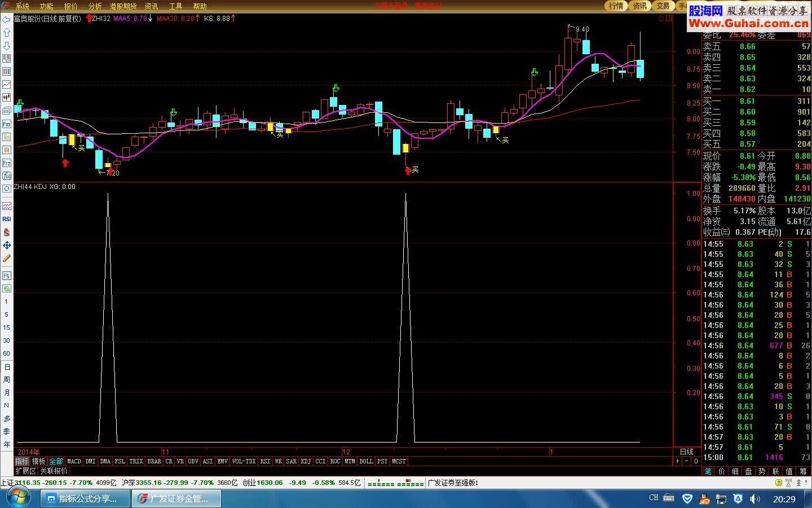Viewport: 812px width, 508px height.
Task: Select the RSI icon in left sidebar
Action: pos(7,219)
